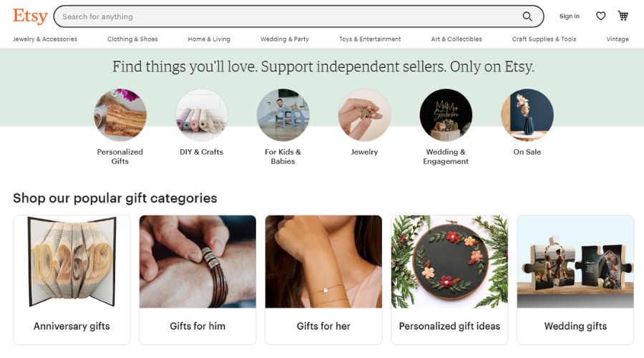Open the Jewelry circle image
The width and height of the screenshot is (644, 358).
(x=365, y=115)
